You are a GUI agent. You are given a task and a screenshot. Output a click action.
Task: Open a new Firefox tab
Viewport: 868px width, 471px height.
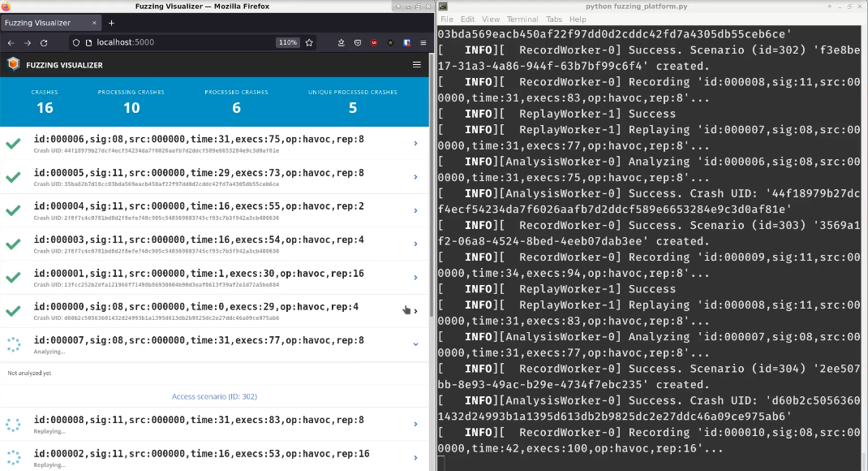111,23
